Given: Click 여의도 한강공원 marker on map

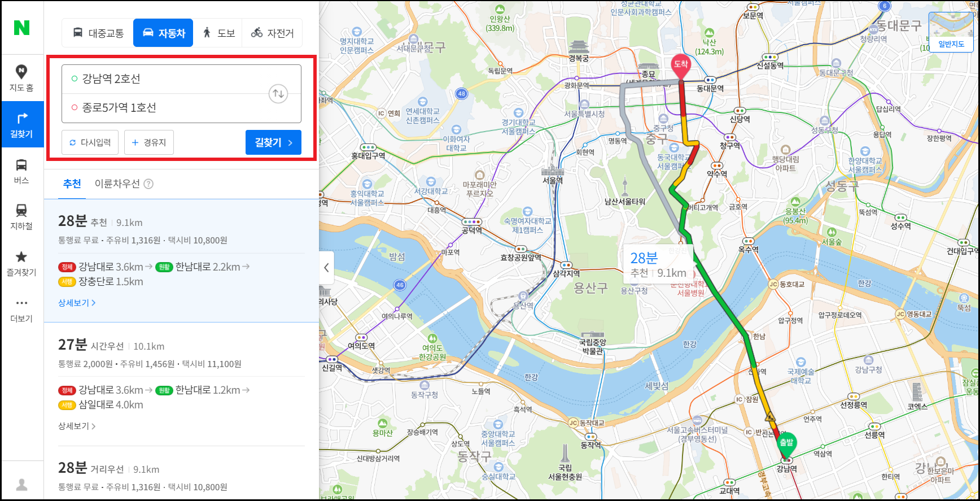Looking at the screenshot, I should 432,347.
